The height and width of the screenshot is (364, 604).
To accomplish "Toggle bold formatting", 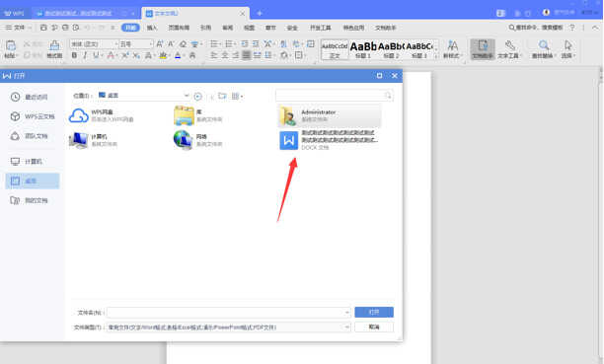I will [74, 55].
